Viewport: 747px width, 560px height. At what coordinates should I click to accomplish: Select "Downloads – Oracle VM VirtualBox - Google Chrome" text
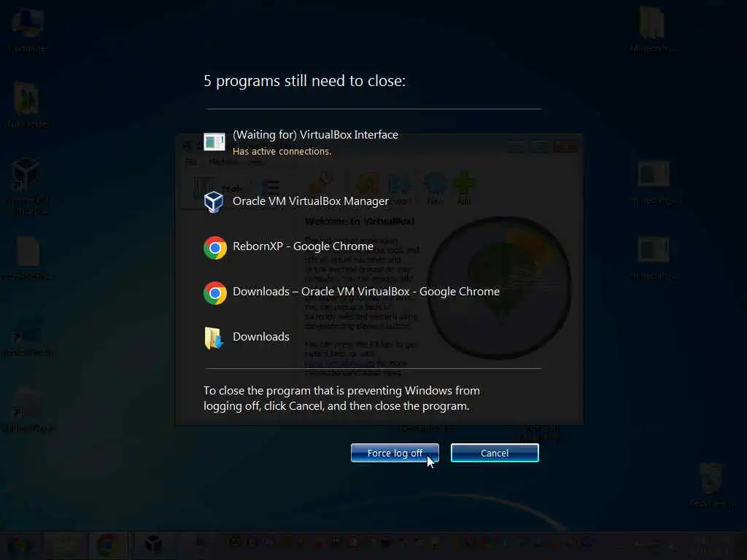pos(366,292)
